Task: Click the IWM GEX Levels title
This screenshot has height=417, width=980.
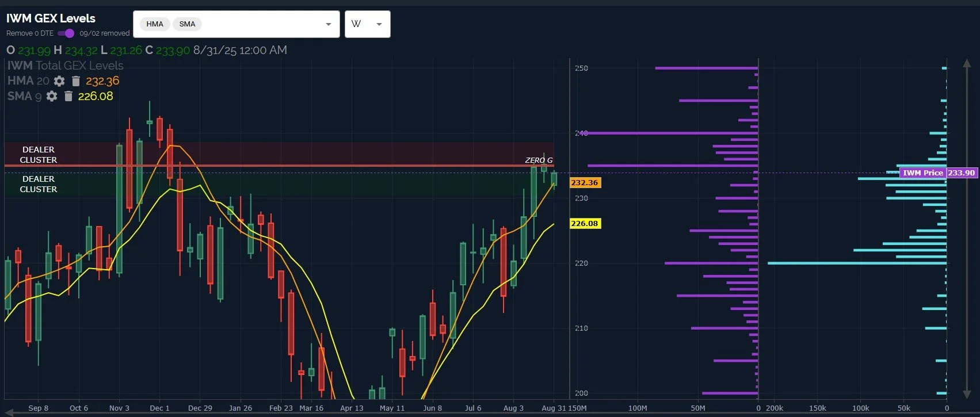Action: click(x=51, y=18)
